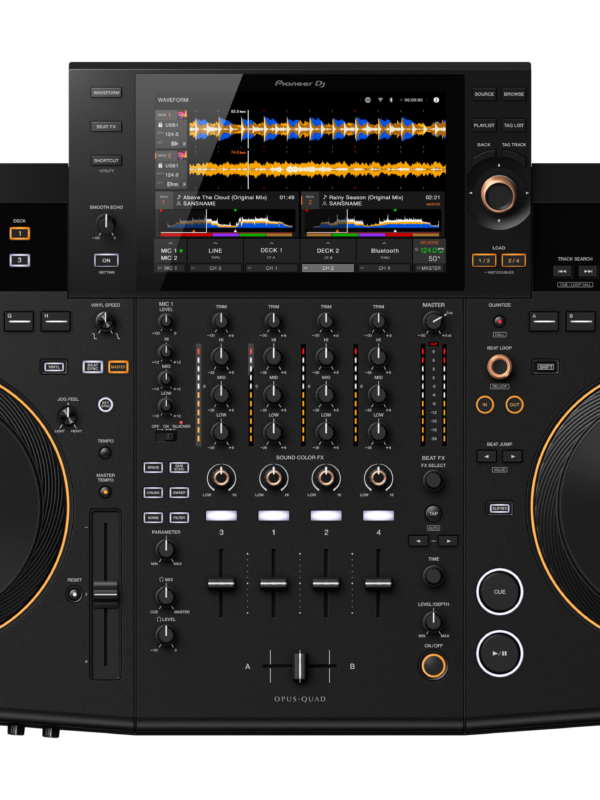Screen dimensions: 600x800
Task: Hit the track search previous button
Action: click(562, 271)
